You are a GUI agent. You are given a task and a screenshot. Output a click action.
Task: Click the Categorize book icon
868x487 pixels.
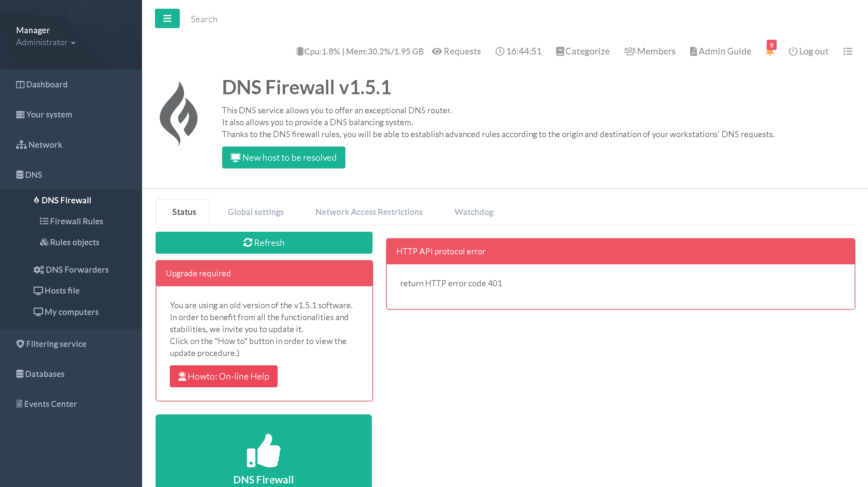point(560,51)
